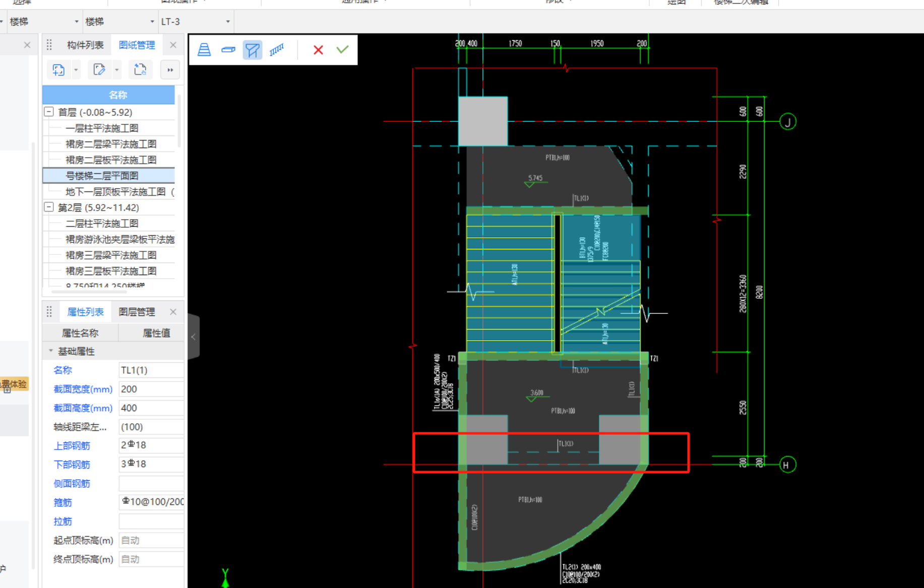
Task: Click the 箍筋 value field
Action: 151,502
